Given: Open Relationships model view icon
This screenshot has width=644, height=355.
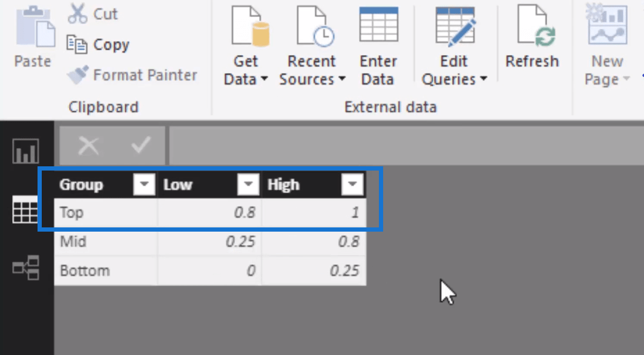Looking at the screenshot, I should (26, 268).
